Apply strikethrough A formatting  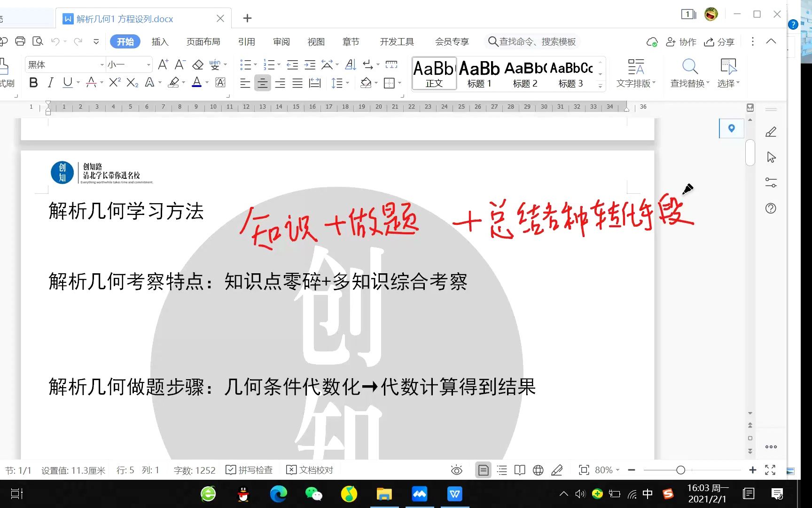point(92,83)
